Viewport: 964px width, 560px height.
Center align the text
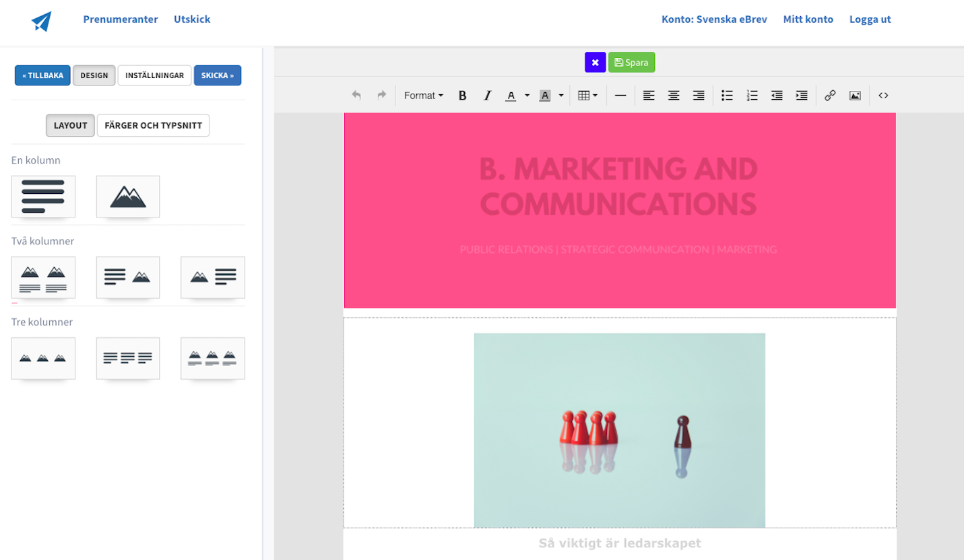click(x=674, y=96)
